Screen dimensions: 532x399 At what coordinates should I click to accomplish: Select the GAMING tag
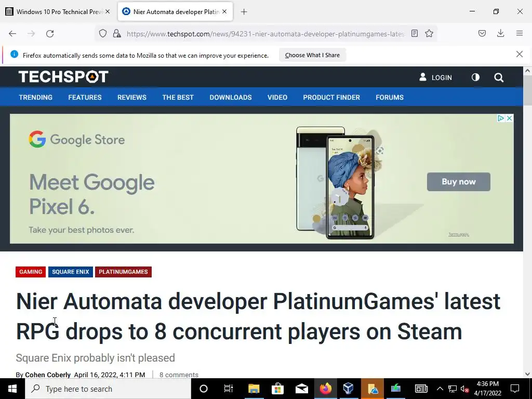point(31,272)
